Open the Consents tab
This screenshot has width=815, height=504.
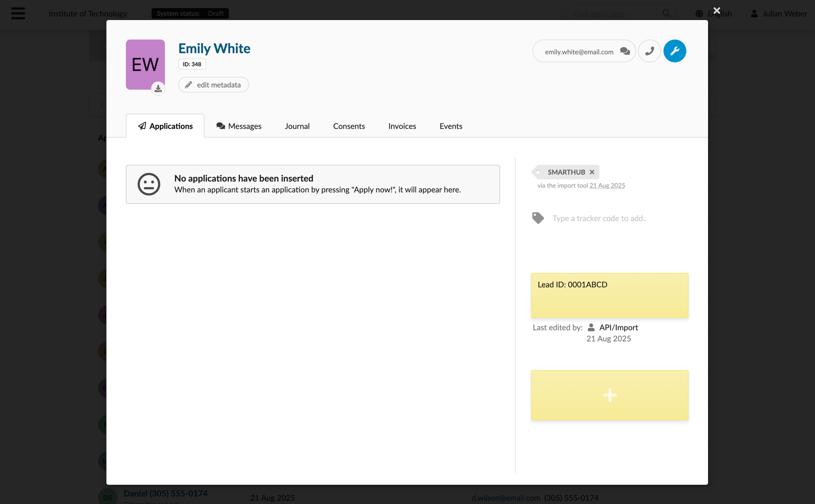349,126
